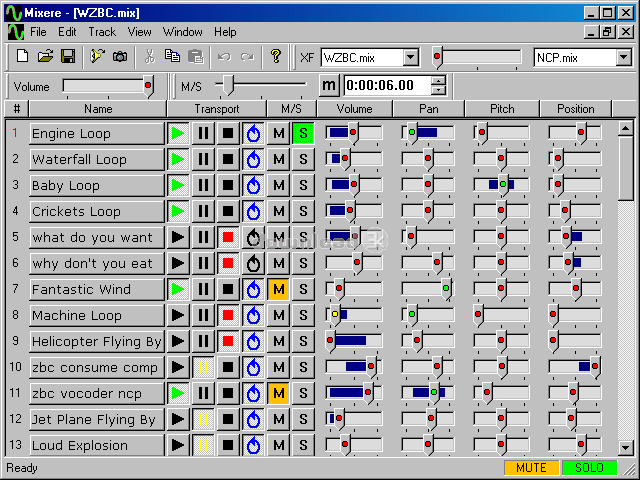Click the master Volume slider
This screenshot has width=640, height=480.
click(x=108, y=86)
